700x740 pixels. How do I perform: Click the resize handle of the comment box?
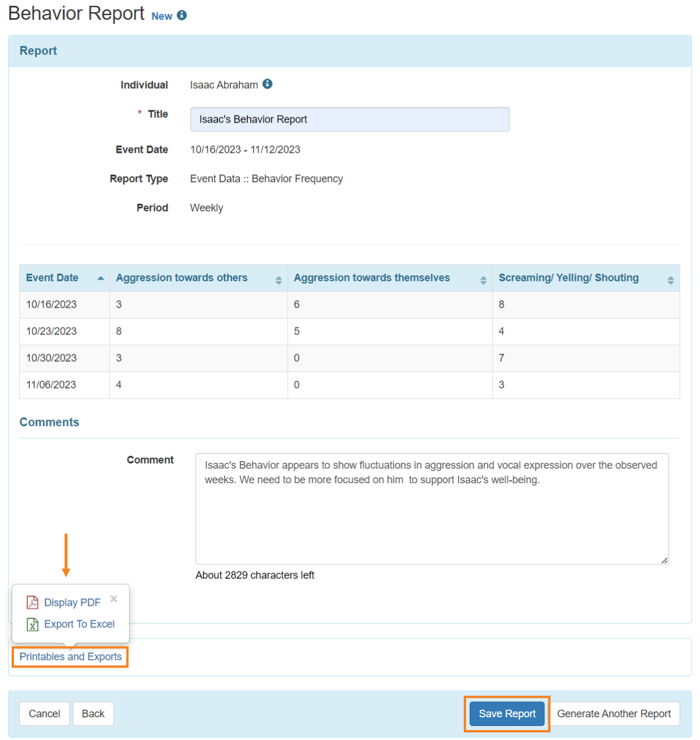pos(664,561)
